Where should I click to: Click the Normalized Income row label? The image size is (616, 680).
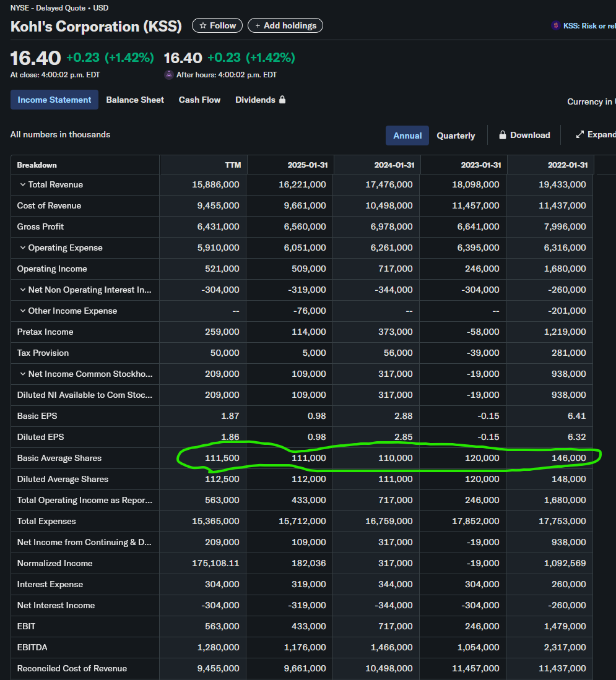click(x=54, y=563)
